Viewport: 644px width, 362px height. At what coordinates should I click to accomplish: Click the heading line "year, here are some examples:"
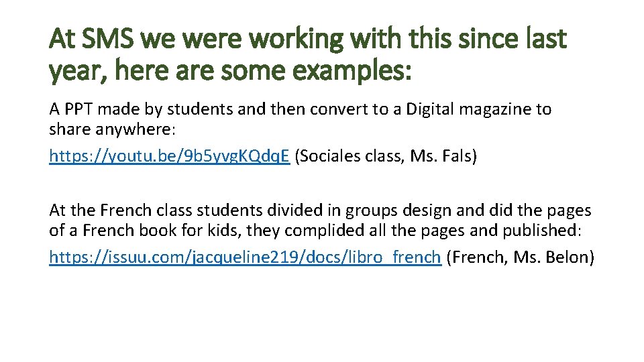click(x=231, y=70)
